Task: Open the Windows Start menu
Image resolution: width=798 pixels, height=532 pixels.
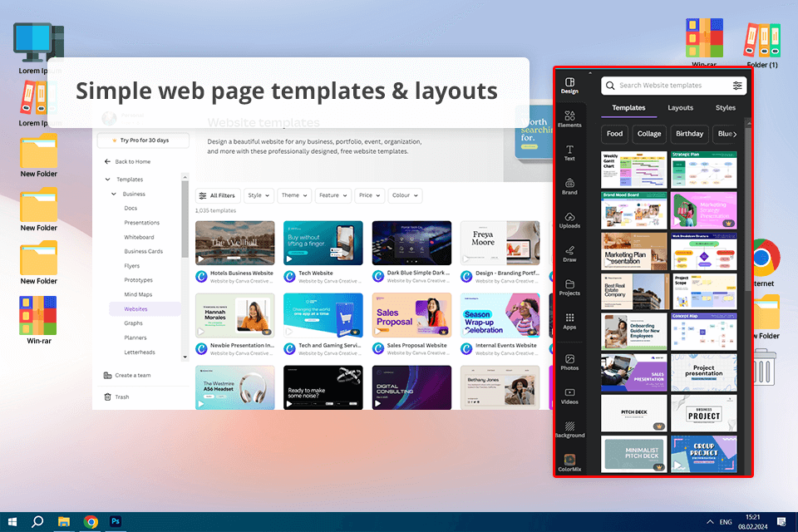Action: (12, 522)
